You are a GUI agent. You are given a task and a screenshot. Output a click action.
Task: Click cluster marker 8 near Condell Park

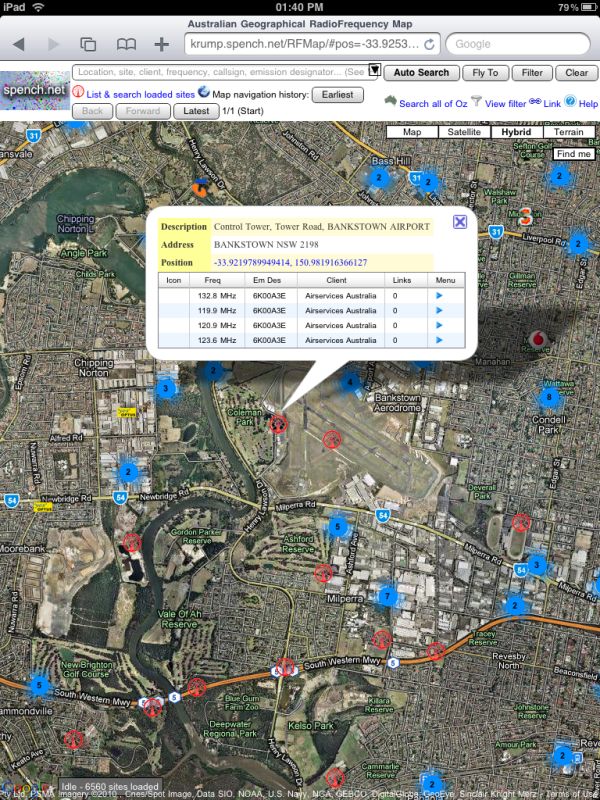point(549,397)
